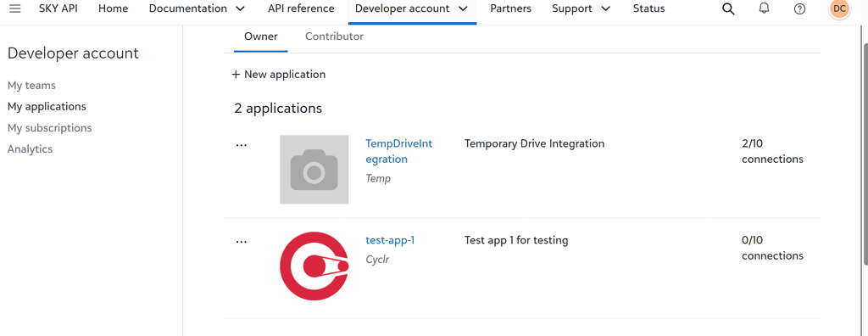This screenshot has width=868, height=336.
Task: Click the Cyclr red logo thumbnail
Action: point(314,266)
